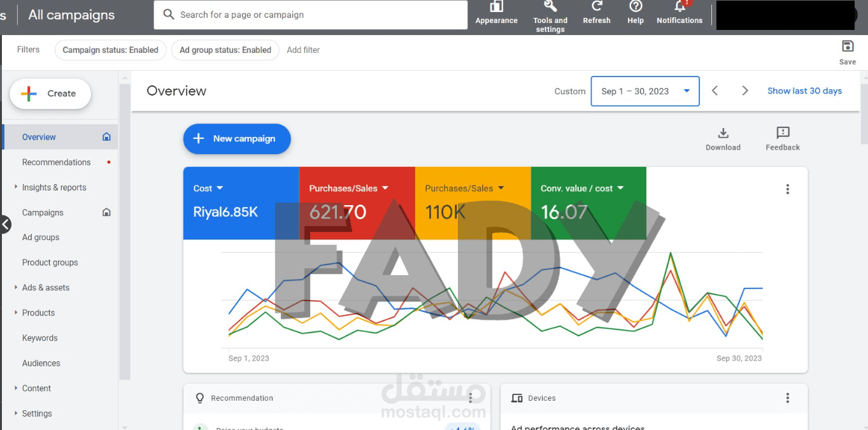Click the Recommendation lightbulb icon
868x430 pixels.
pos(200,398)
